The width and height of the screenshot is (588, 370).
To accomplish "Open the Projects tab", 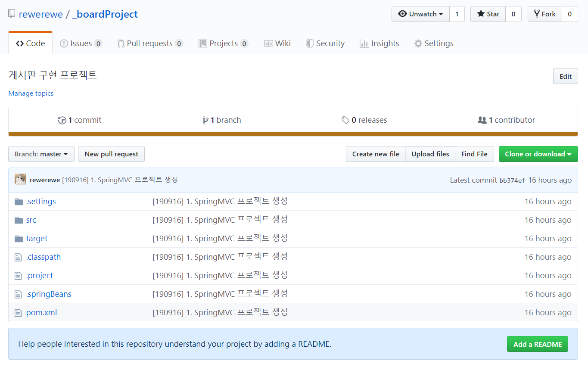I will (223, 43).
